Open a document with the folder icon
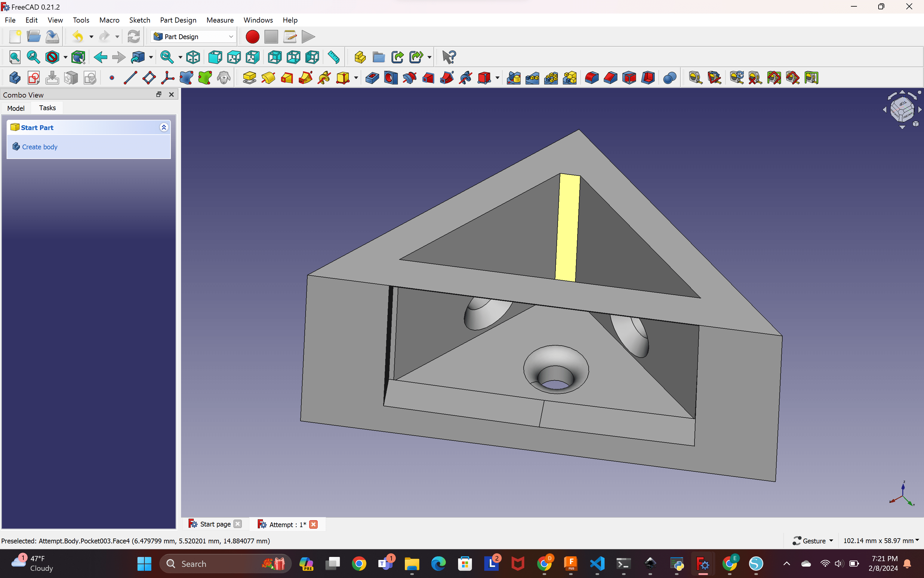 [x=34, y=37]
